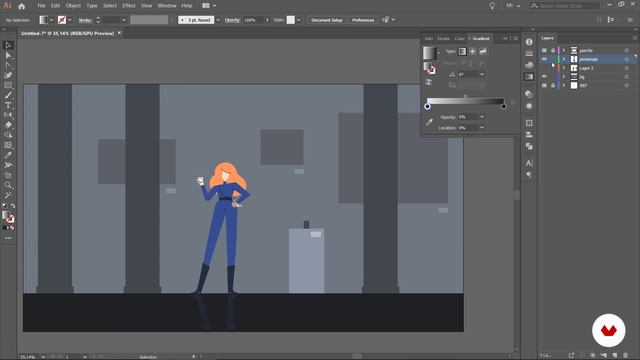Select the Eyedropper tool in toolbar
This screenshot has height=360, width=640.
click(x=8, y=155)
